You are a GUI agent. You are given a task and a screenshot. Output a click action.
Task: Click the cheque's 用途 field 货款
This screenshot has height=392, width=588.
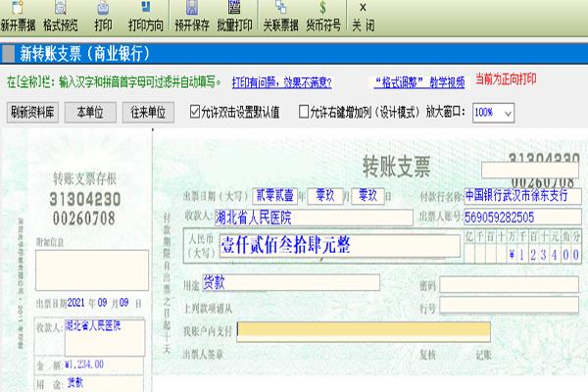coord(291,282)
